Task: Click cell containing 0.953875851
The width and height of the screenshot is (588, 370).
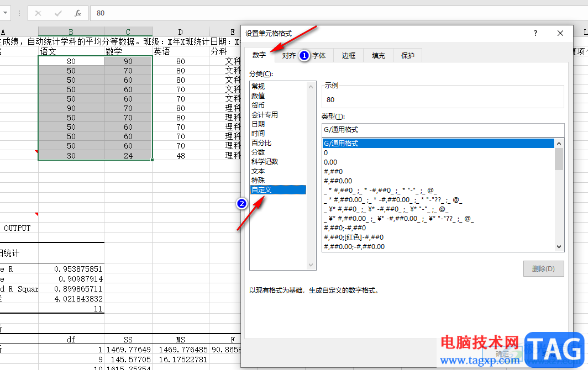Action: point(71,269)
